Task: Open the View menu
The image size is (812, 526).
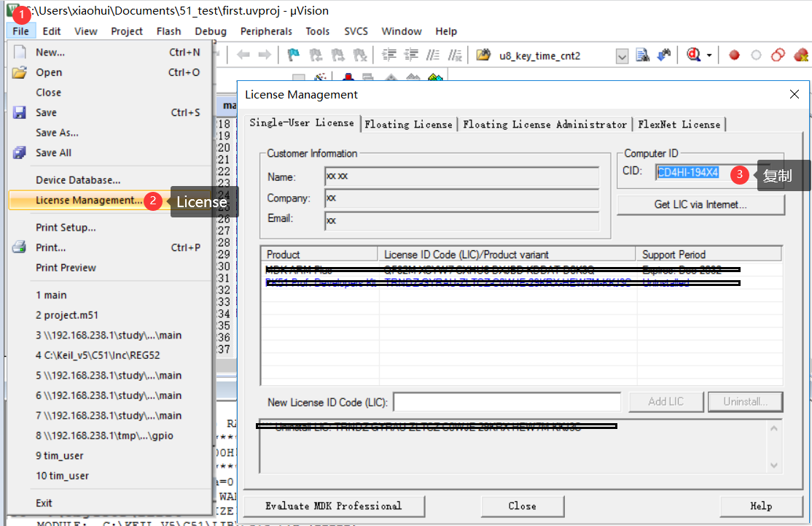Action: (x=86, y=31)
